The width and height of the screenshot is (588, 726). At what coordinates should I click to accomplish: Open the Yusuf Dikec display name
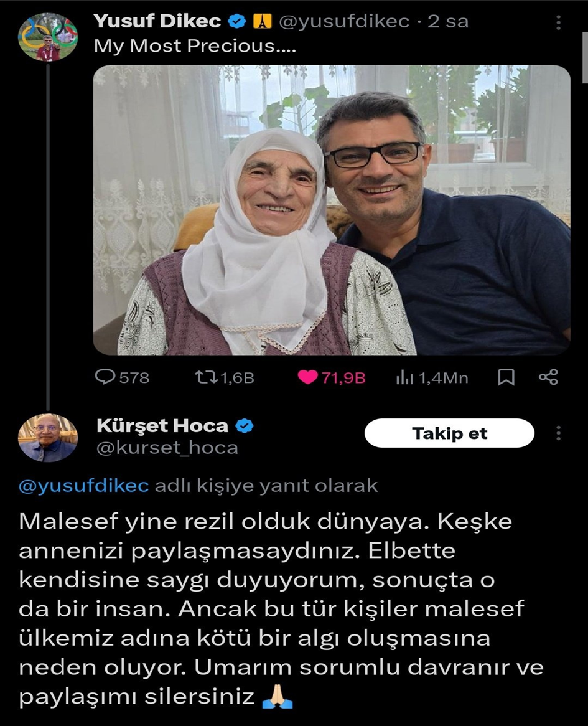[x=157, y=21]
